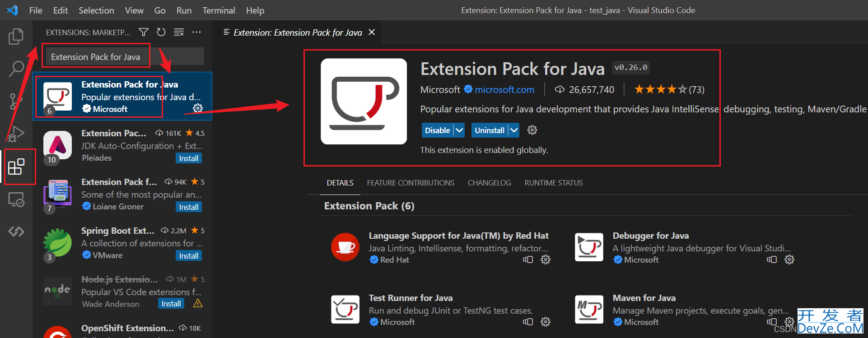Open the Run menu
This screenshot has width=868, height=338.
[184, 10]
